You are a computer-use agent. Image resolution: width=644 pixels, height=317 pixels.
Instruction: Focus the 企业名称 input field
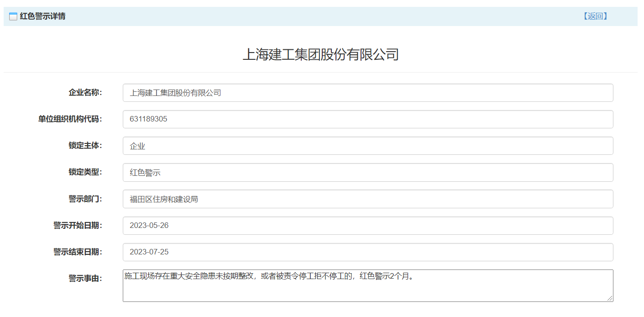point(368,93)
